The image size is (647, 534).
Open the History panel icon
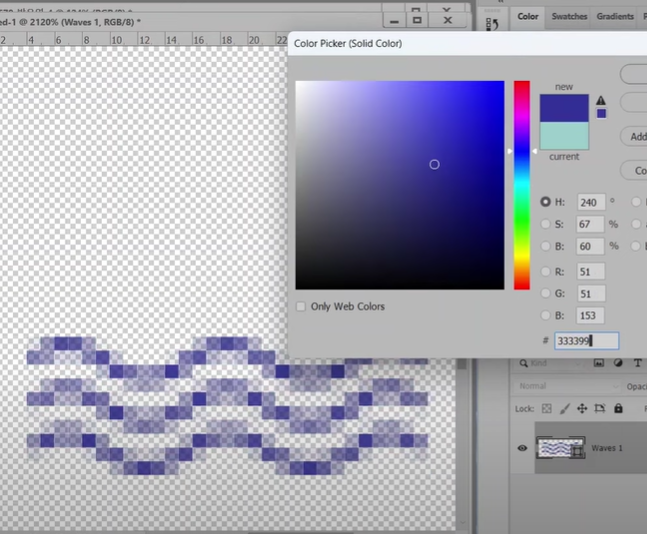pos(492,24)
